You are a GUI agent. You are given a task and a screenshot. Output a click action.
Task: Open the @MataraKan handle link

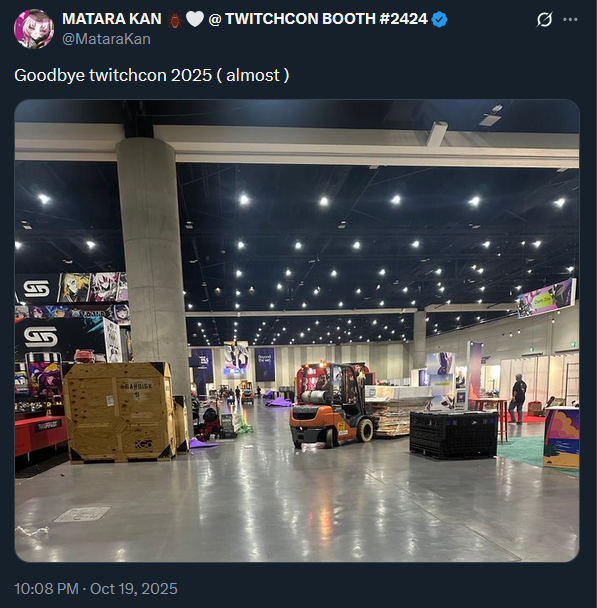tap(106, 39)
